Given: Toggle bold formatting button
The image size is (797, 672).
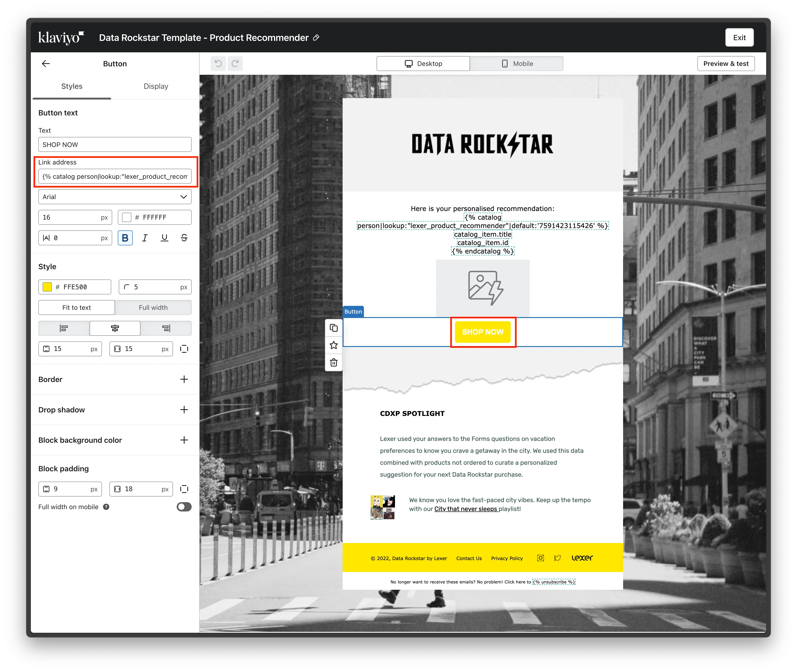Looking at the screenshot, I should pos(125,238).
